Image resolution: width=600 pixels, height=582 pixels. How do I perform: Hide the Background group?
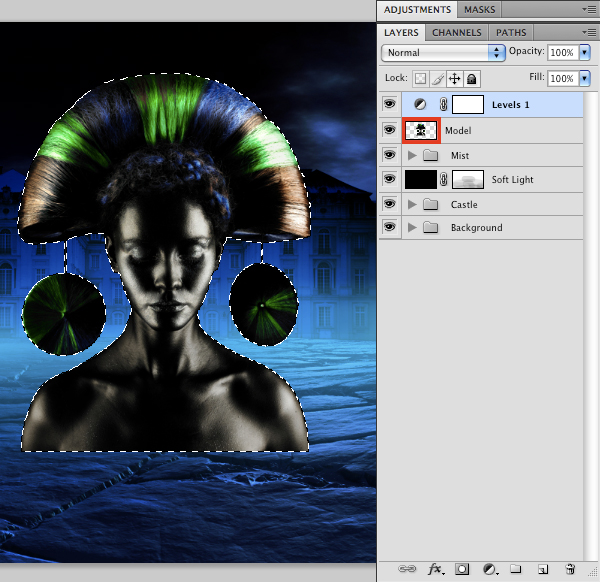pos(390,227)
